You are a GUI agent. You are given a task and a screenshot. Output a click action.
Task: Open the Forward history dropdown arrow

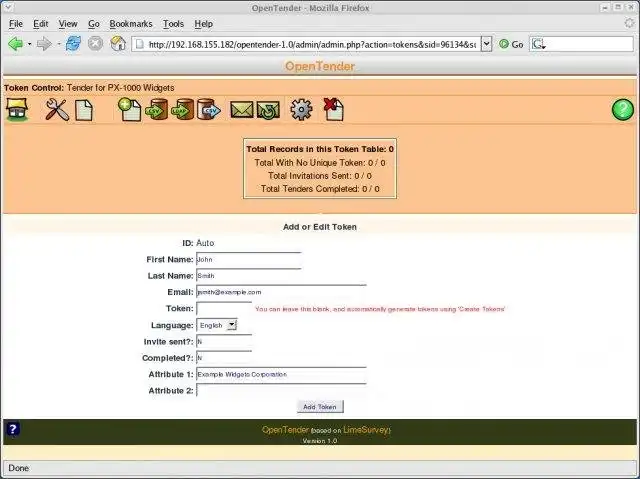(59, 44)
